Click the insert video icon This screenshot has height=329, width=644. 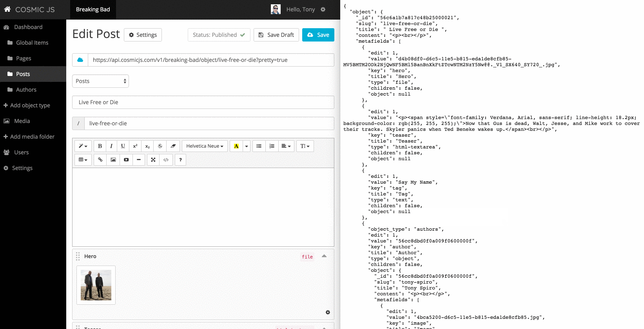click(126, 160)
